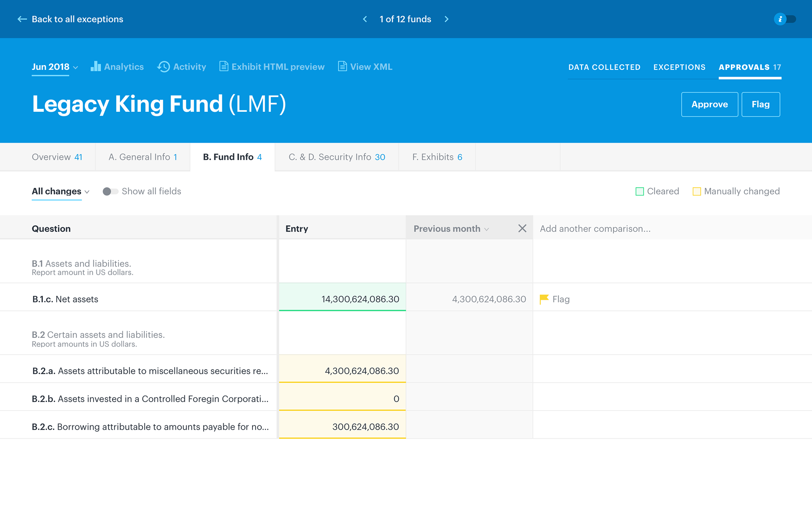Toggle the info switch top right
Screen dimensions: 812x508
click(x=785, y=19)
